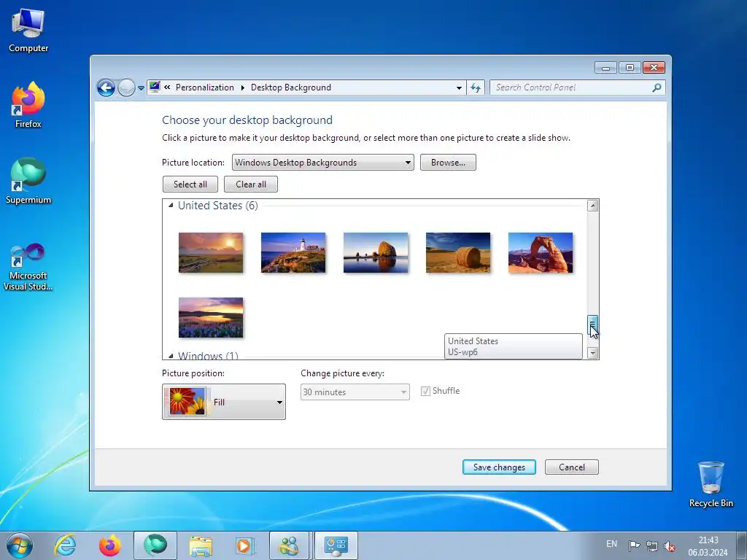The width and height of the screenshot is (747, 560).
Task: Select the purple flowers lake wallpaper
Action: click(x=211, y=318)
